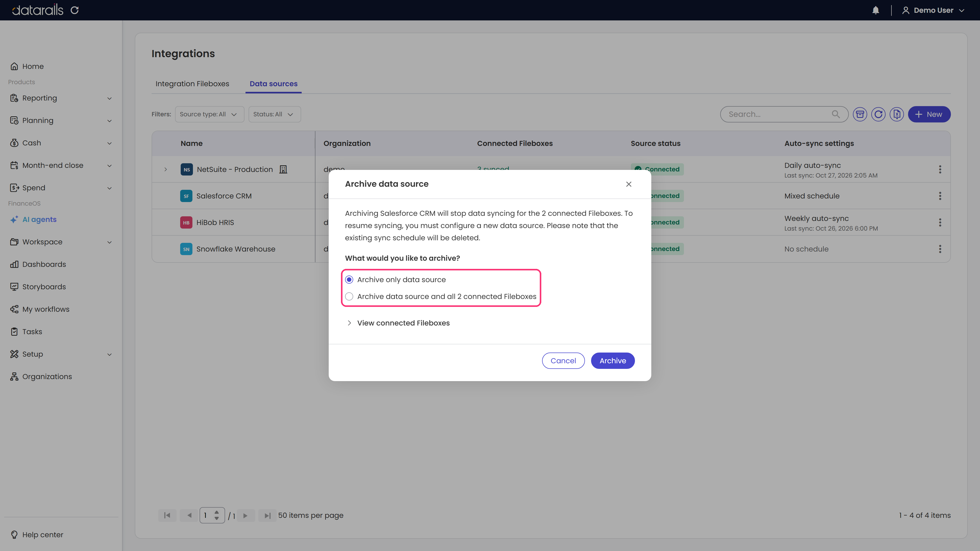The width and height of the screenshot is (980, 551).
Task: Open Dashboards from the sidebar
Action: click(38, 264)
